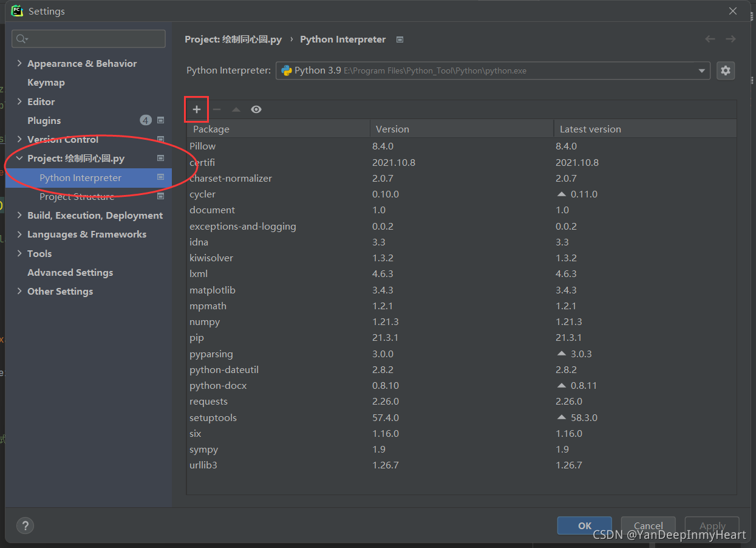Click latest version 58.3.0 of setuptools

(x=584, y=418)
